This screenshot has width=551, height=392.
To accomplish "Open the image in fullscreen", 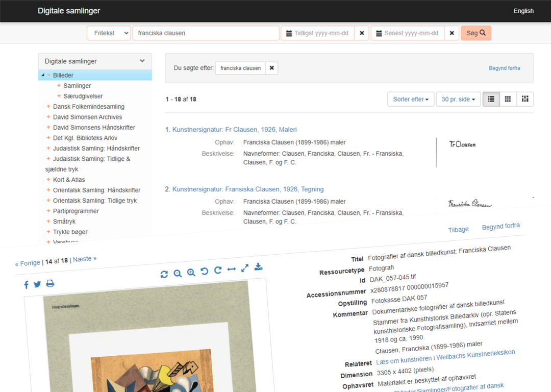I will pos(245,268).
